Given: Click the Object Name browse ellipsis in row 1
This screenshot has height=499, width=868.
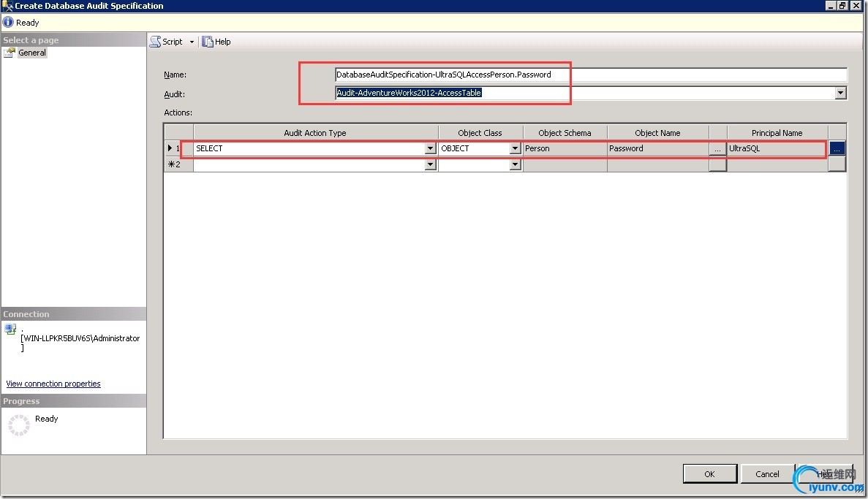Looking at the screenshot, I should [717, 149].
